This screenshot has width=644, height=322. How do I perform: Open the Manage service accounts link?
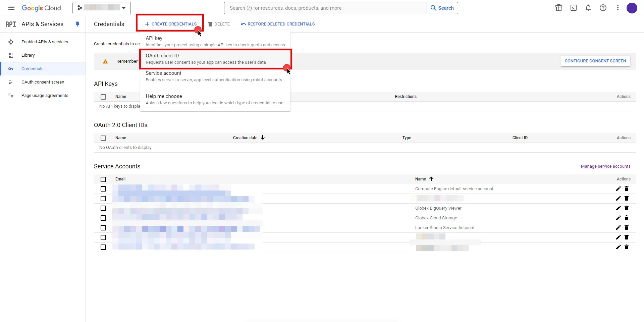(x=606, y=166)
